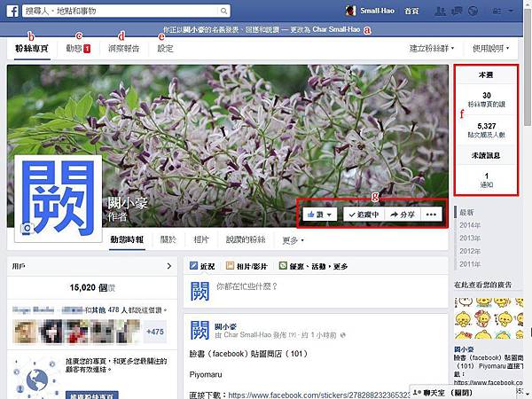
Task: Switch to Activity (動態) tab
Action: 78,49
